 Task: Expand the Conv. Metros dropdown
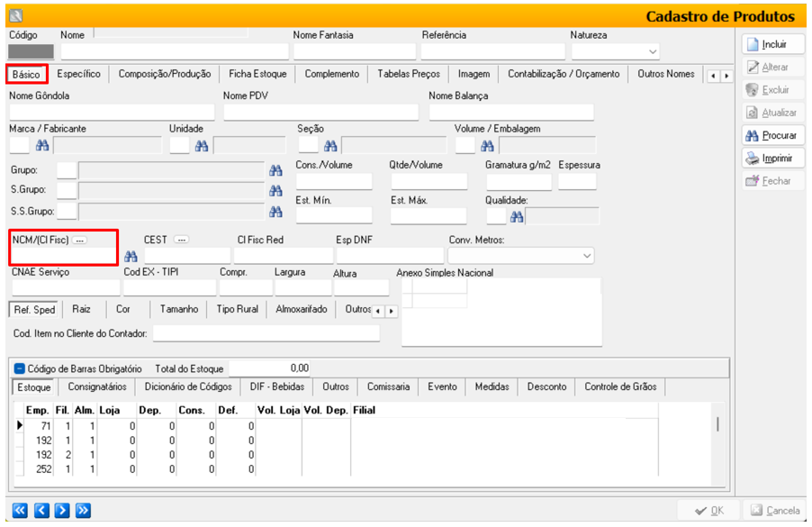pos(587,257)
